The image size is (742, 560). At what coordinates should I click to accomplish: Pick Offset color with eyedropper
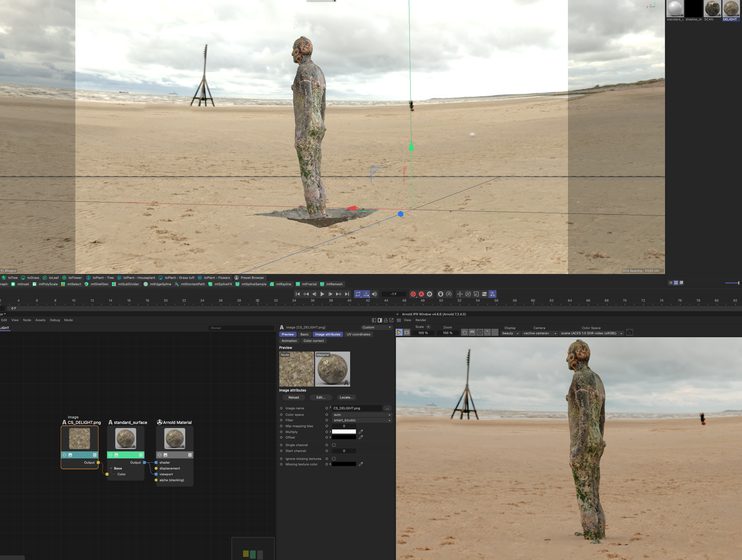(x=361, y=437)
